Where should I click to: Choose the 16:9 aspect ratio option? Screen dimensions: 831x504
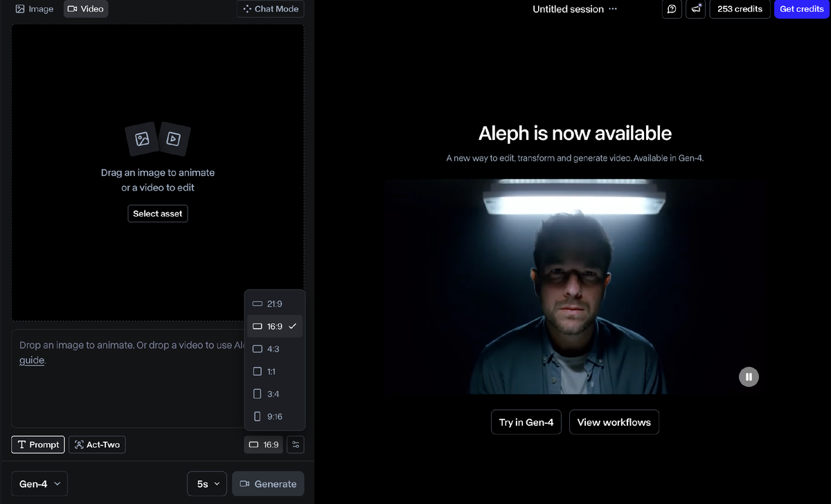275,326
